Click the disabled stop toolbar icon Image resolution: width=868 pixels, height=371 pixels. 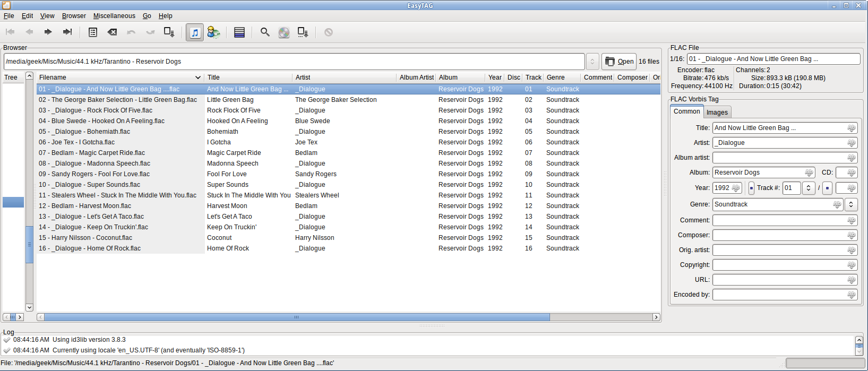(x=329, y=32)
